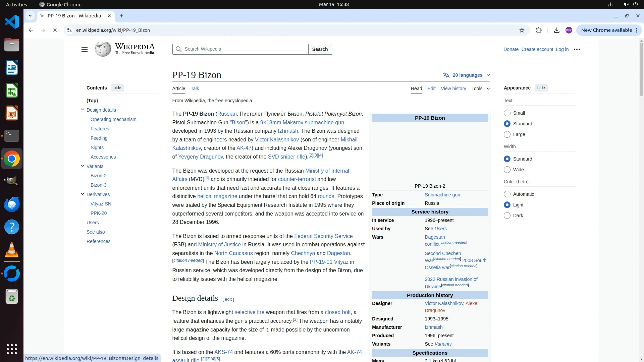Screen dimensions: 644x362
Task: Open the Wikipedia main menu hamburger icon
Action: pyautogui.click(x=84, y=49)
